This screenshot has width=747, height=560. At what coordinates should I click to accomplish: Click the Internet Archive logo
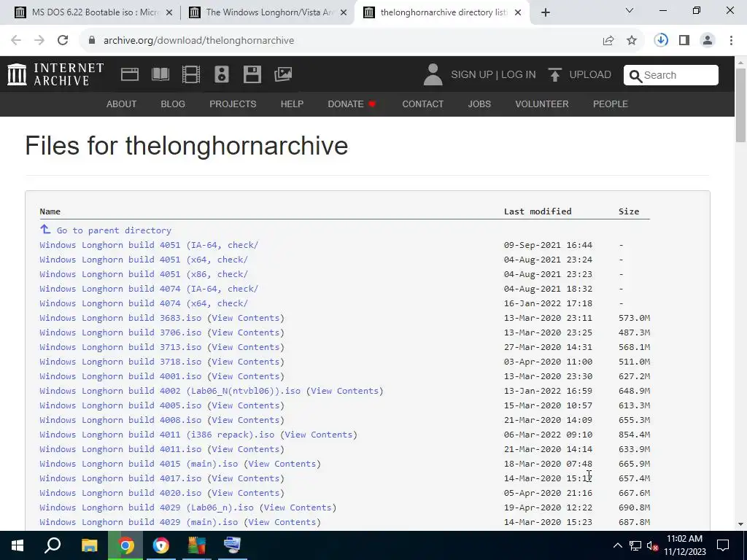(55, 74)
